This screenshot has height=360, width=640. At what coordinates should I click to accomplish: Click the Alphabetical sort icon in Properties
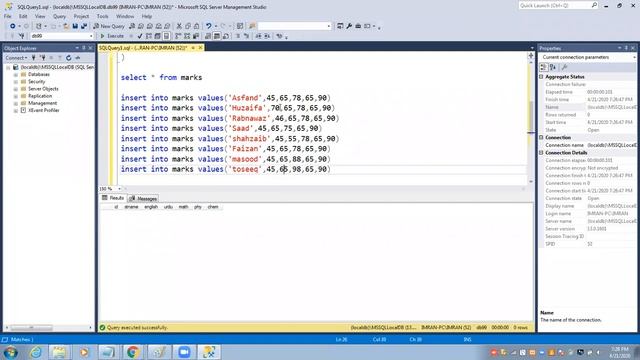tap(553, 67)
